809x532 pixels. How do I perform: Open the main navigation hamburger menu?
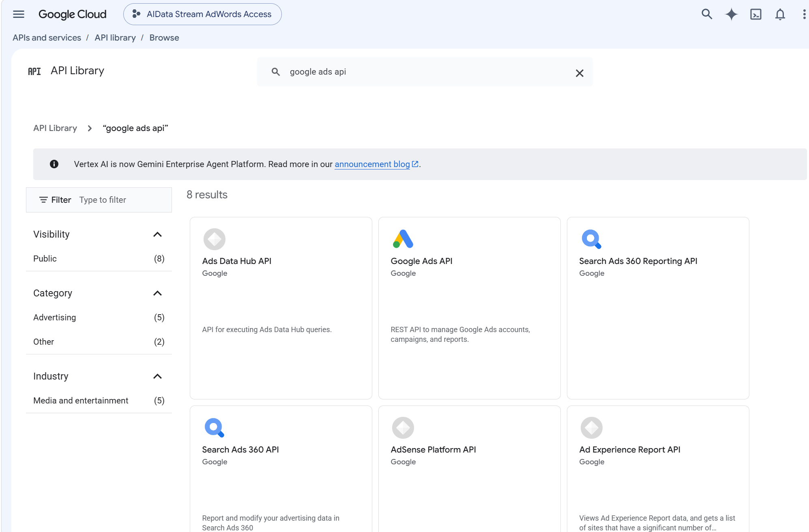[19, 14]
